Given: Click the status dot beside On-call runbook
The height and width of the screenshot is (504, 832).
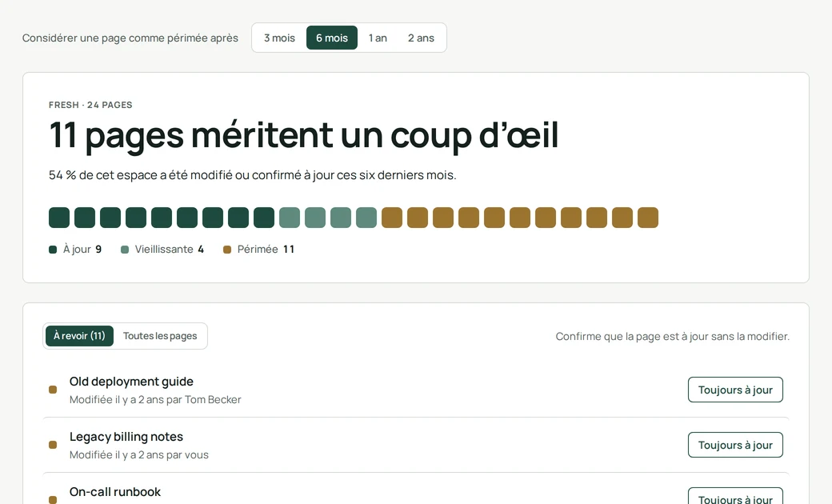Looking at the screenshot, I should [x=53, y=500].
